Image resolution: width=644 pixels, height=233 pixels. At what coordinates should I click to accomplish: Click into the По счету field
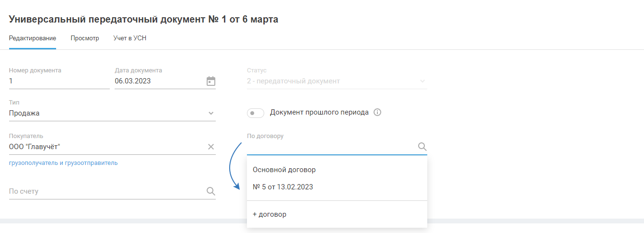(x=105, y=191)
